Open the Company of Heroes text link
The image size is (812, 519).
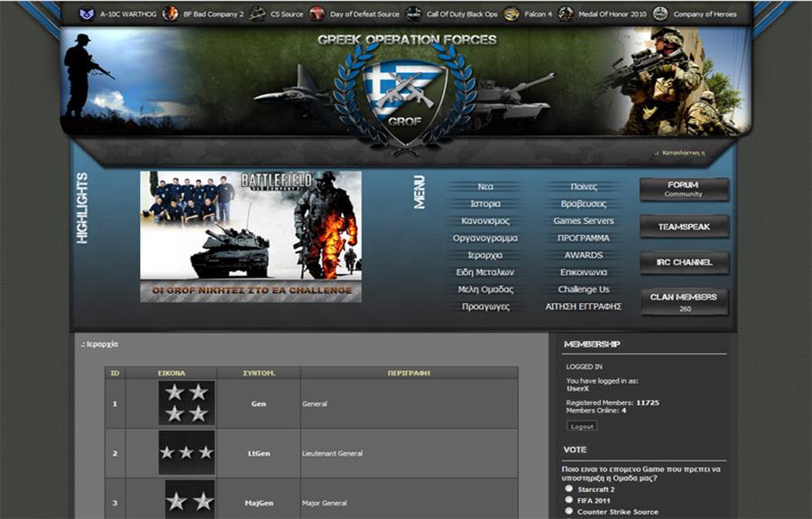pyautogui.click(x=705, y=14)
